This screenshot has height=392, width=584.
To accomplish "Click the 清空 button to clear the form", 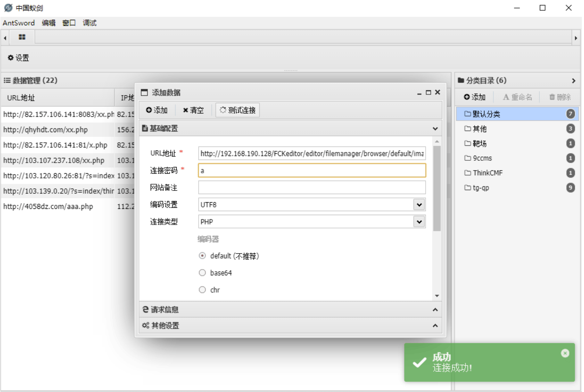I will (193, 110).
